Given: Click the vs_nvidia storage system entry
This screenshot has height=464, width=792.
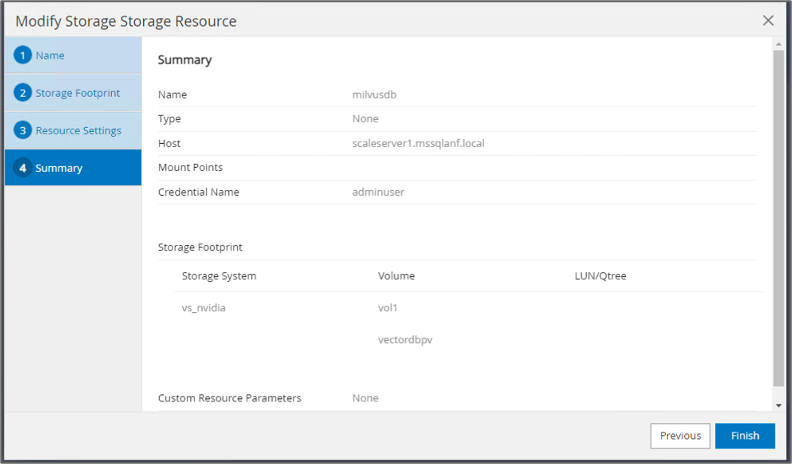Looking at the screenshot, I should coord(203,308).
